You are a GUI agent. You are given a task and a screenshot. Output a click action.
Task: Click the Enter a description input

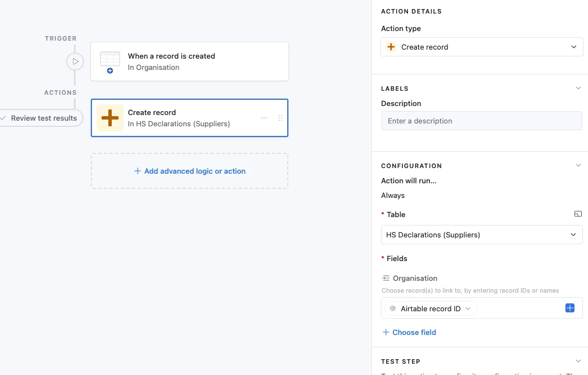pos(481,121)
